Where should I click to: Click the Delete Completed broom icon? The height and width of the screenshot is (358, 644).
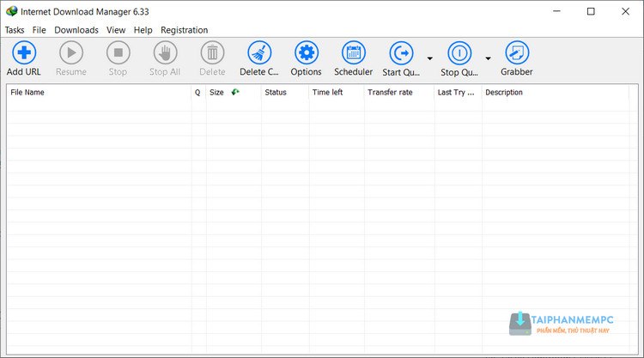[259, 53]
